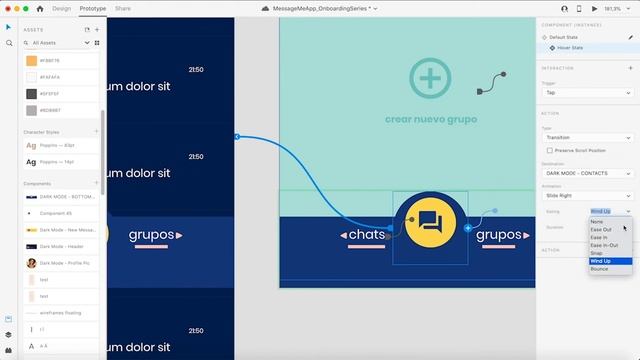Image resolution: width=640 pixels, height=360 pixels.
Task: Select the wireframes floating component
Action: coord(61,313)
